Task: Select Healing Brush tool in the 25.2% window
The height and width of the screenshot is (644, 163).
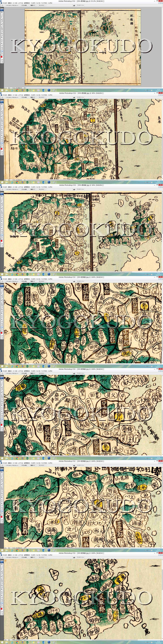Action: click(x=2, y=24)
